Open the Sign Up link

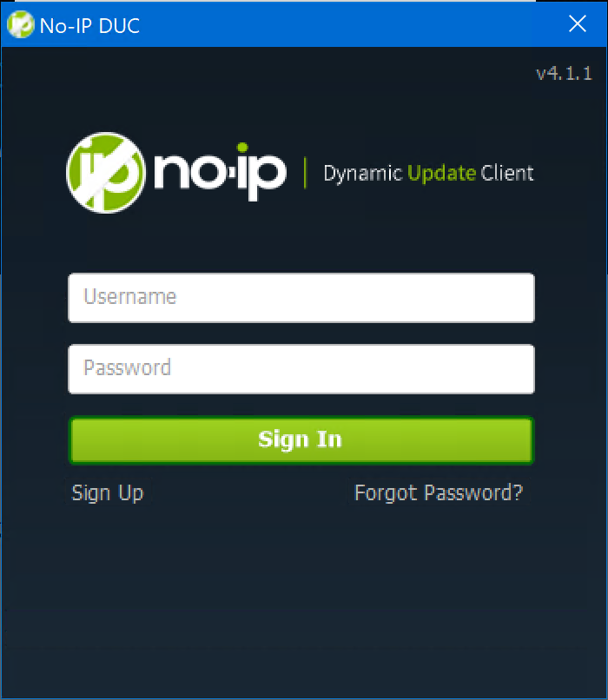(108, 493)
